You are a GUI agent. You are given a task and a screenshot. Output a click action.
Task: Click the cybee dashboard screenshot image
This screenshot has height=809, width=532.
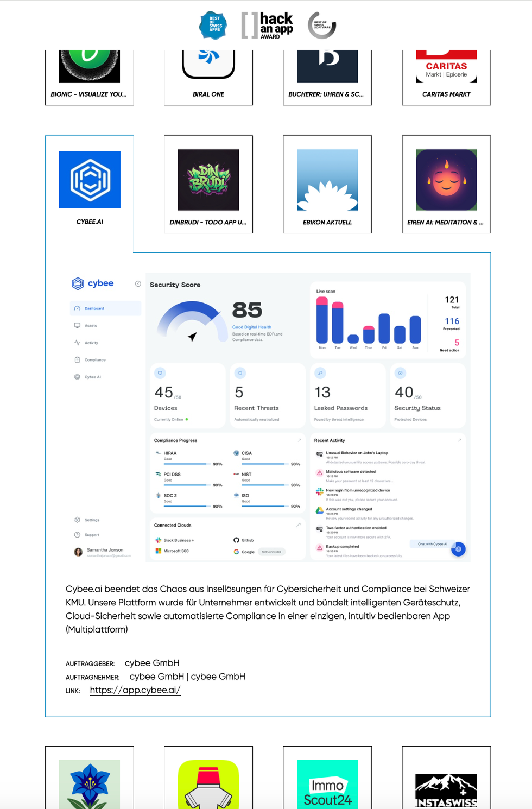[268, 417]
